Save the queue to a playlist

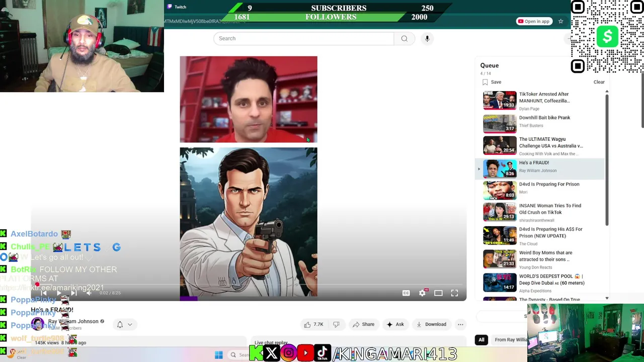(x=492, y=82)
